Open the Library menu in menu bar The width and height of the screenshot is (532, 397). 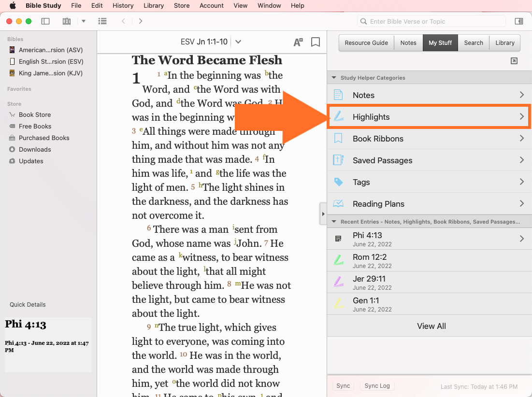pyautogui.click(x=153, y=6)
